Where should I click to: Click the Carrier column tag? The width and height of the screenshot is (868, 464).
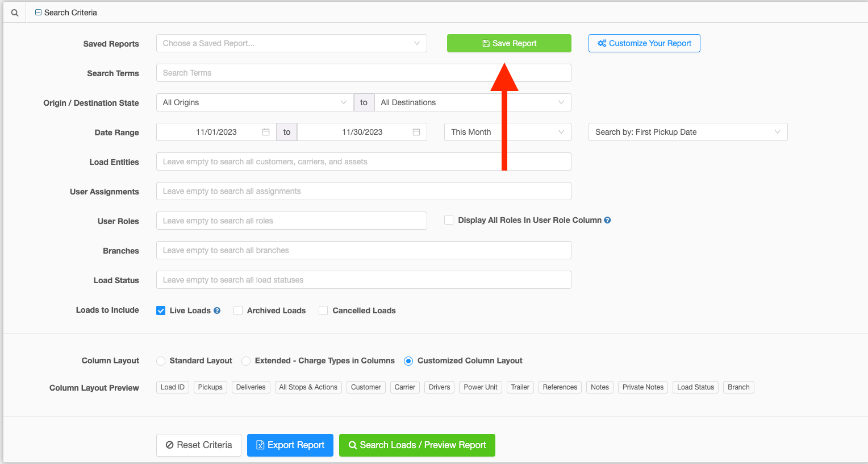[405, 387]
